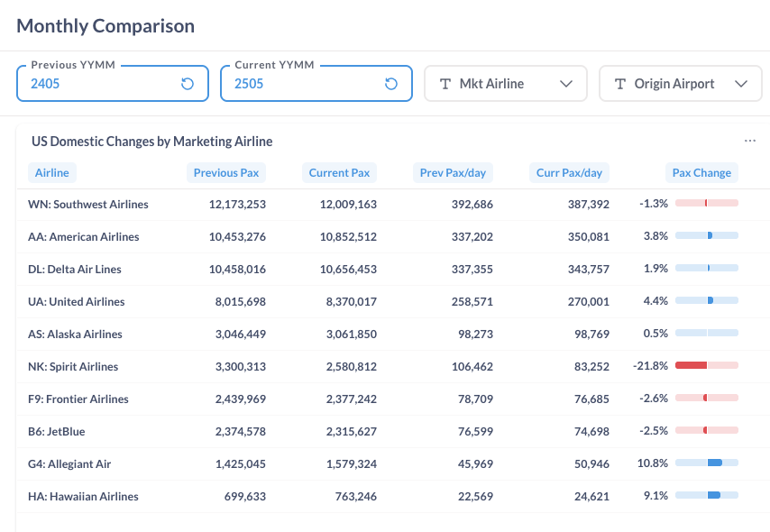Click the United Airlines pax change bar
The image size is (770, 532).
(707, 300)
